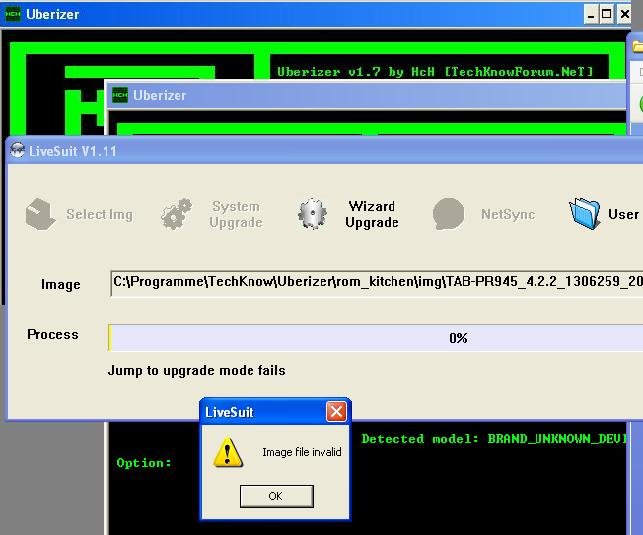Viewport: 643px width, 535px height.
Task: Click the System Upgrade gears icon
Action: [x=177, y=214]
